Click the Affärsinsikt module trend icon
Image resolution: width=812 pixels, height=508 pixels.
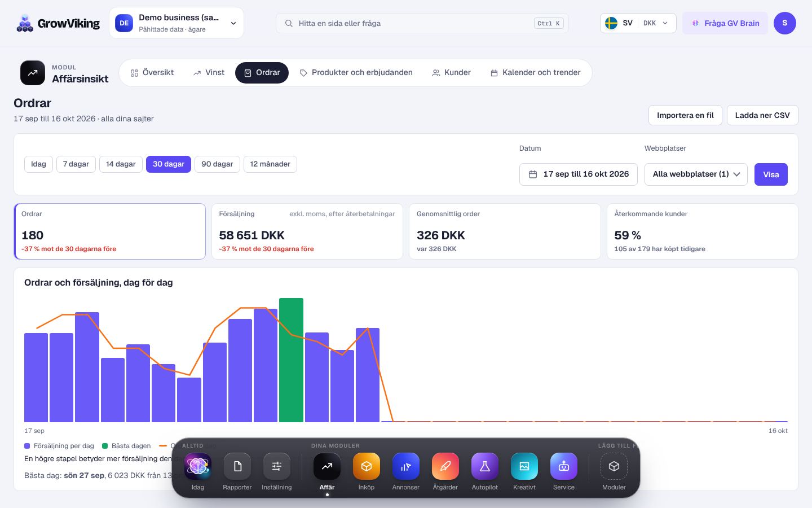pos(33,73)
